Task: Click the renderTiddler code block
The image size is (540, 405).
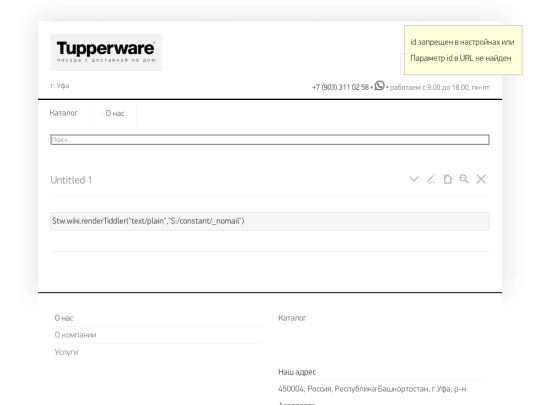Action: coord(270,221)
